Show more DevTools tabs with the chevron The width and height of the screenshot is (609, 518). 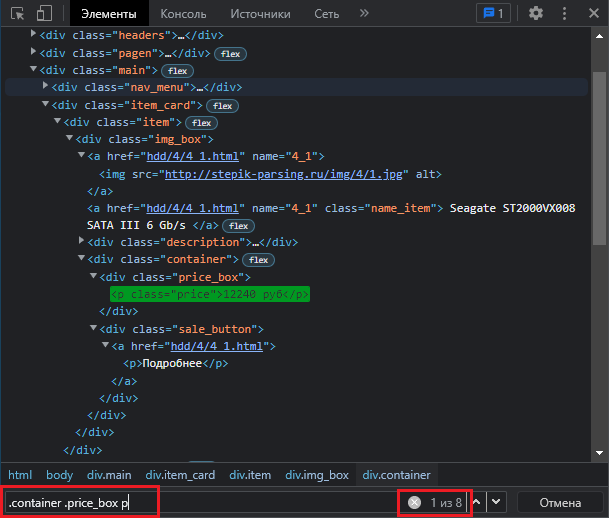click(x=364, y=13)
